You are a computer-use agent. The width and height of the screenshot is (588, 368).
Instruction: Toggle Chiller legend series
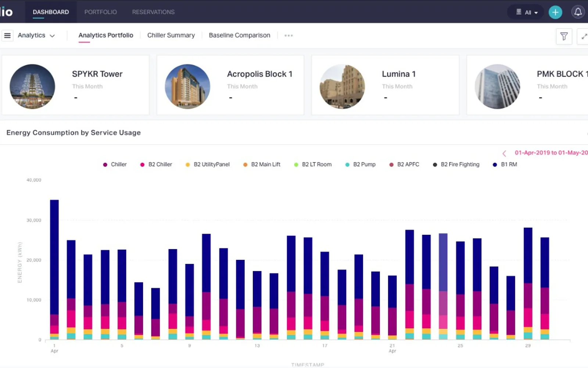pyautogui.click(x=115, y=164)
